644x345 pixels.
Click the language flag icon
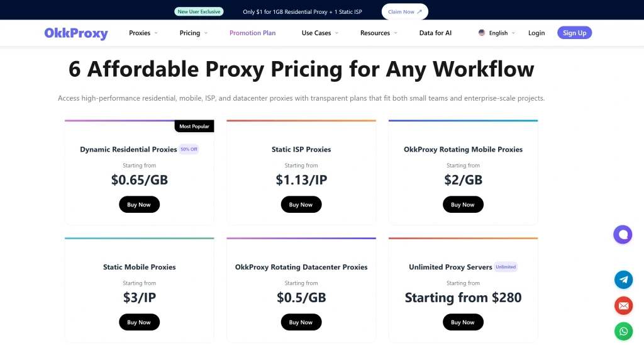point(482,33)
